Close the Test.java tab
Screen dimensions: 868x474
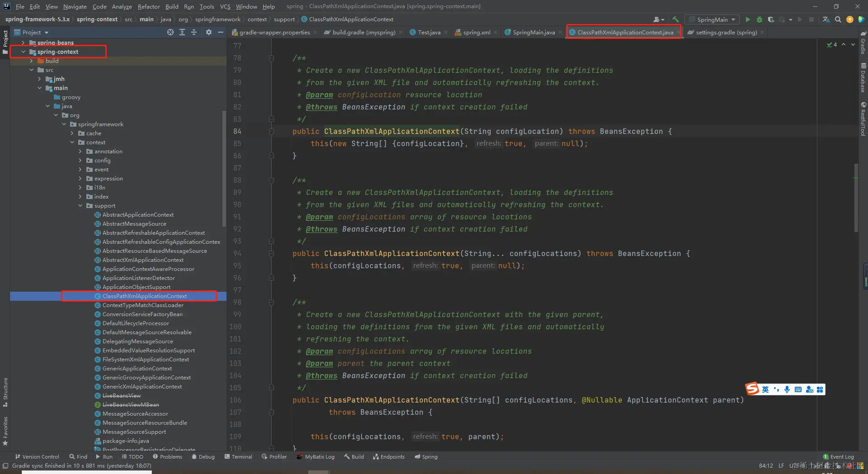click(x=446, y=32)
